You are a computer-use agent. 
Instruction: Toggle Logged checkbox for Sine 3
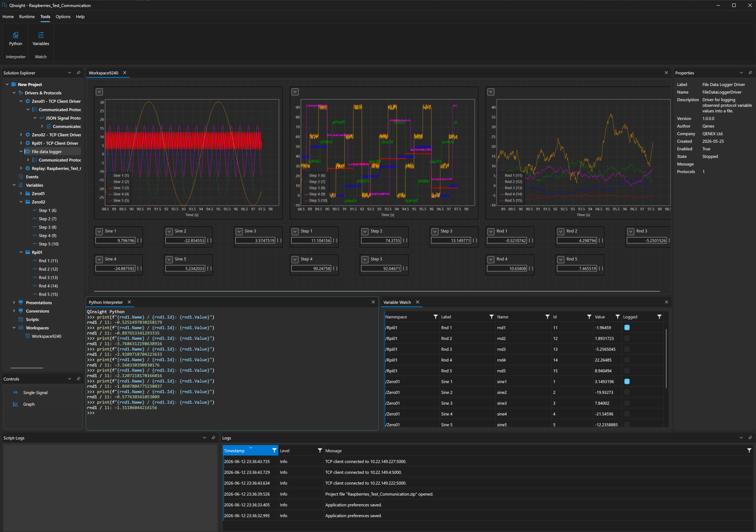click(627, 403)
